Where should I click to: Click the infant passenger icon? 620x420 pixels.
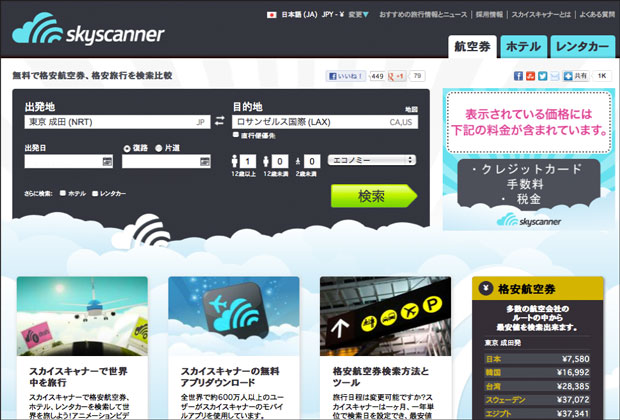tap(298, 161)
